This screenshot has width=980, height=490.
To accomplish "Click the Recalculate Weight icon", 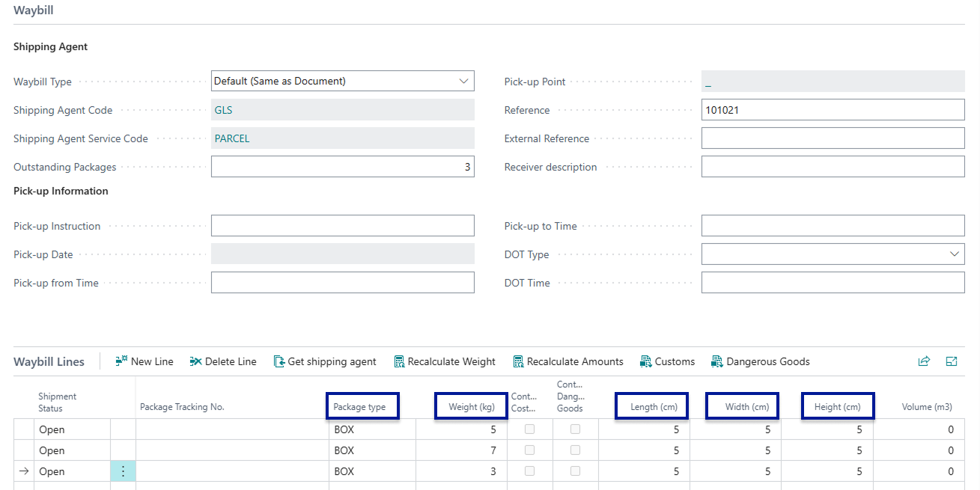I will (399, 361).
